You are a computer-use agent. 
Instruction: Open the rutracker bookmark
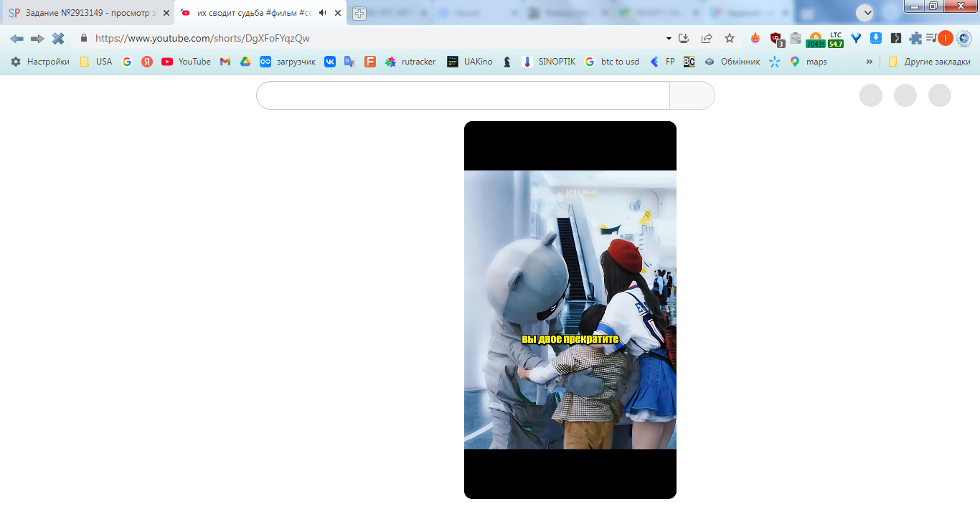[x=410, y=62]
